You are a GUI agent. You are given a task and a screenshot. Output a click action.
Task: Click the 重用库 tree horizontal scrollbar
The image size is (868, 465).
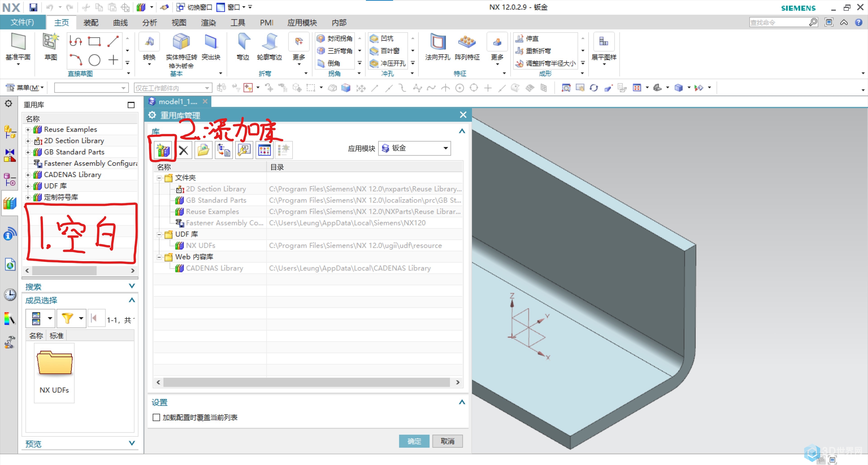pyautogui.click(x=64, y=270)
